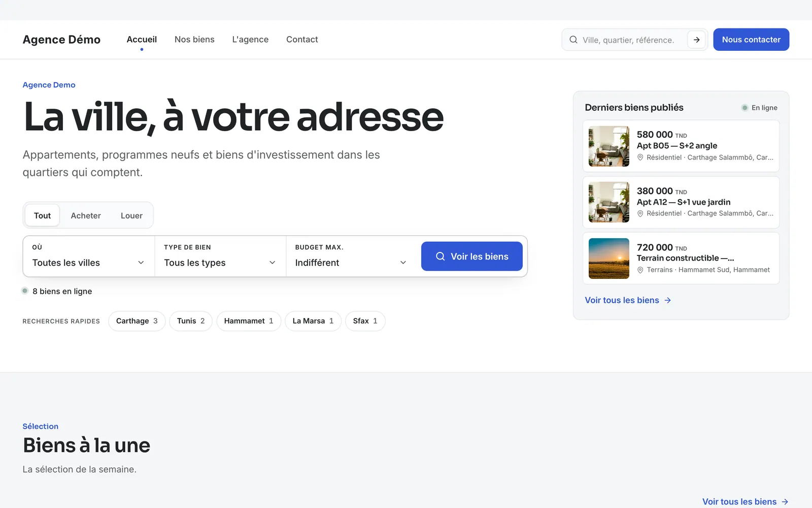This screenshot has width=812, height=508.
Task: Open the Toutes les villes dropdown
Action: pos(89,257)
